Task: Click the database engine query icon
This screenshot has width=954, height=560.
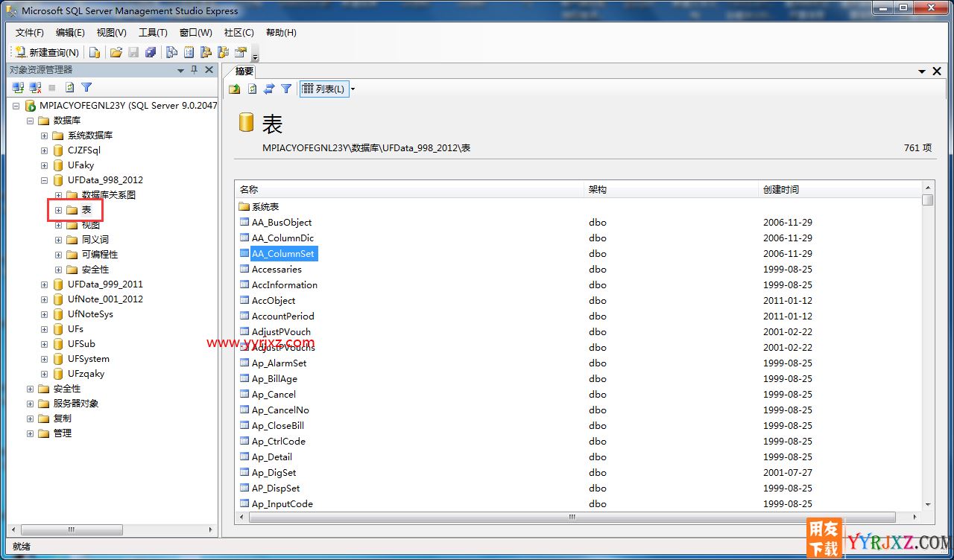Action: (x=95, y=52)
